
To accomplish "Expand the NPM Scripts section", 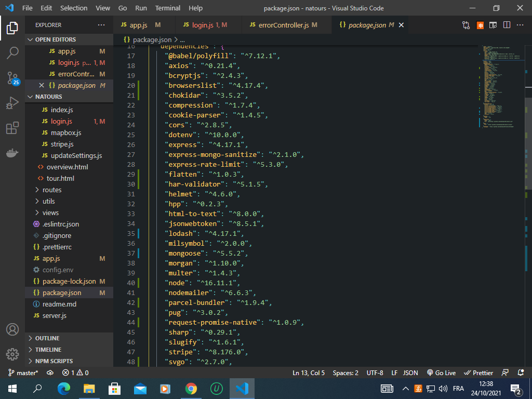I will (x=69, y=361).
